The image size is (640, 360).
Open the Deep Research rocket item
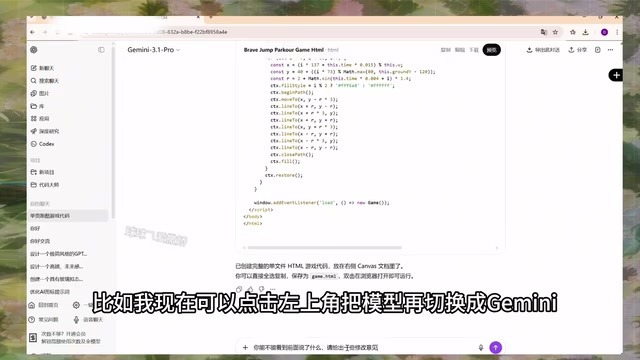point(44,131)
